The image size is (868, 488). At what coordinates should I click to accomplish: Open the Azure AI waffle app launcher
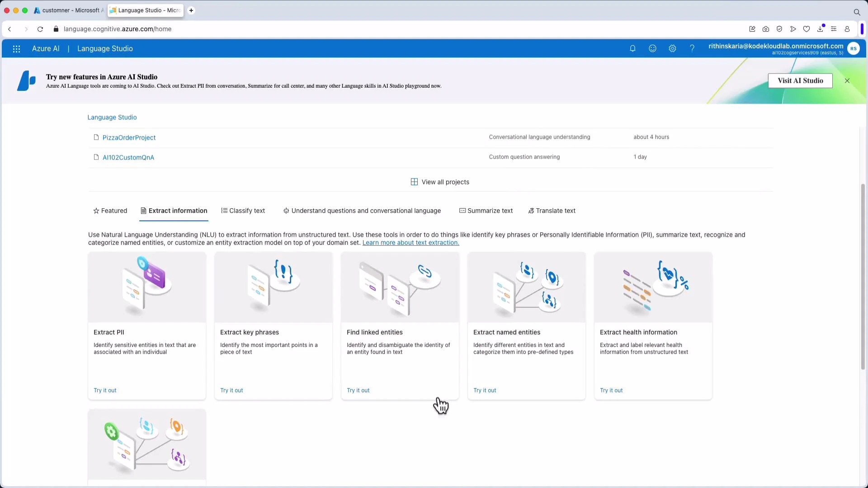(x=16, y=49)
